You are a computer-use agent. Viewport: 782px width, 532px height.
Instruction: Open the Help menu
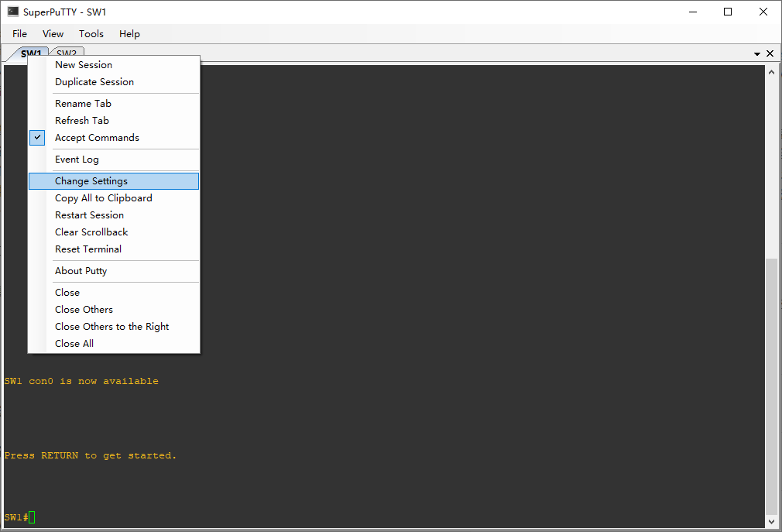[x=129, y=34]
